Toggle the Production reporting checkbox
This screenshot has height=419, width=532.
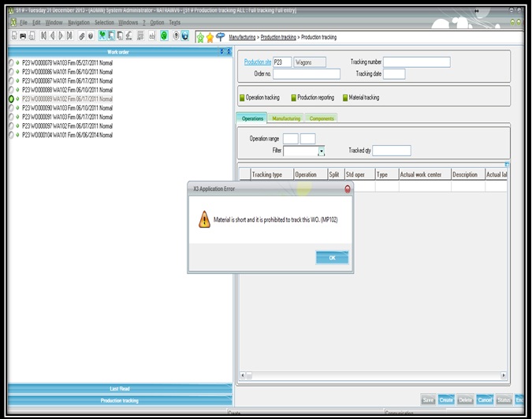pyautogui.click(x=293, y=98)
